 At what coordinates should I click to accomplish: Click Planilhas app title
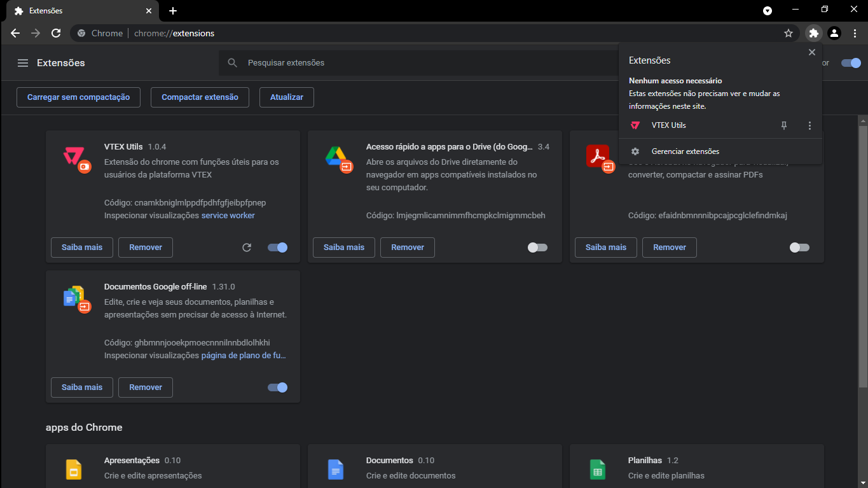tap(645, 460)
